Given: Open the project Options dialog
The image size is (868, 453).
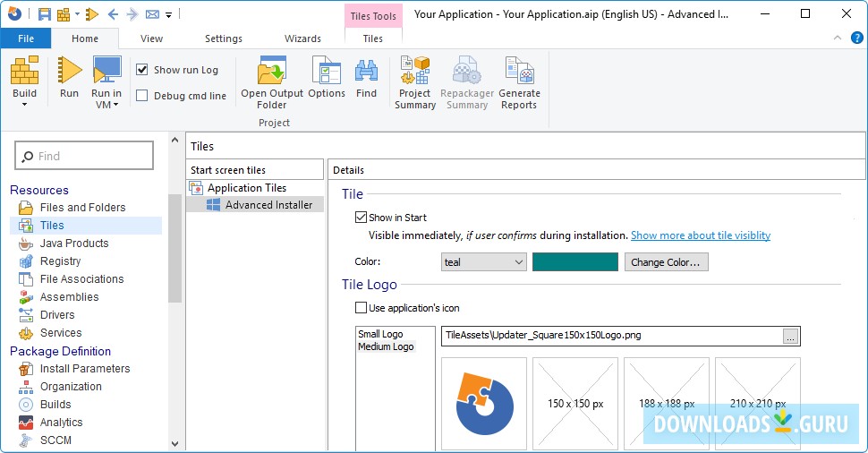Looking at the screenshot, I should tap(327, 77).
